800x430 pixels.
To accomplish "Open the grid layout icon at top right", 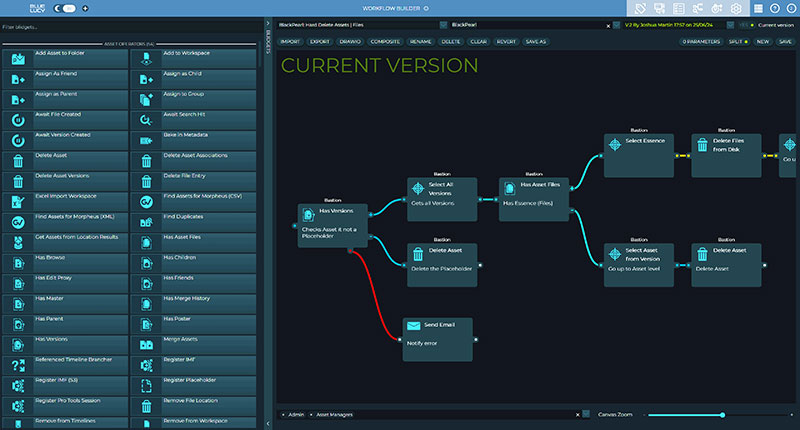I will coord(759,8).
